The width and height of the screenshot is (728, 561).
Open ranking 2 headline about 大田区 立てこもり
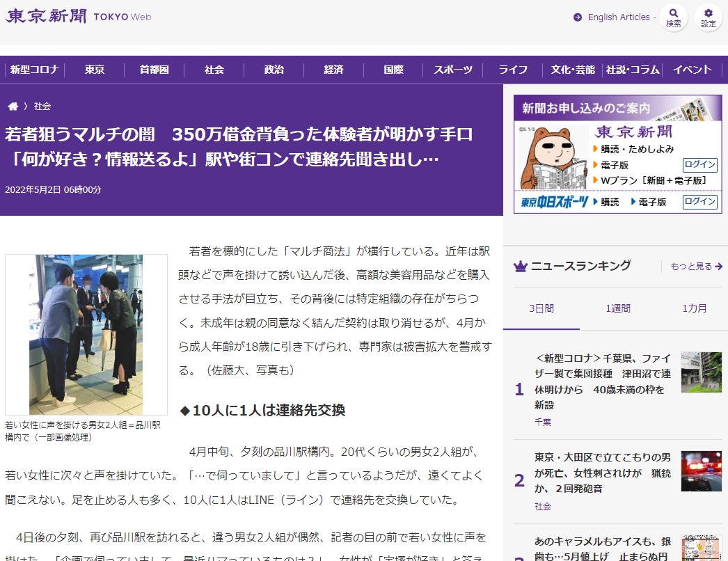[x=603, y=473]
